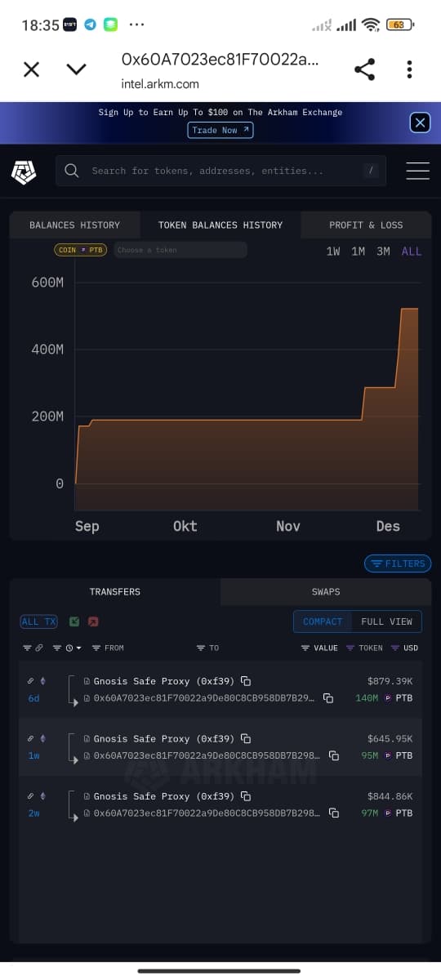Close the browser tab with X icon
The height and width of the screenshot is (980, 441).
pyautogui.click(x=31, y=69)
